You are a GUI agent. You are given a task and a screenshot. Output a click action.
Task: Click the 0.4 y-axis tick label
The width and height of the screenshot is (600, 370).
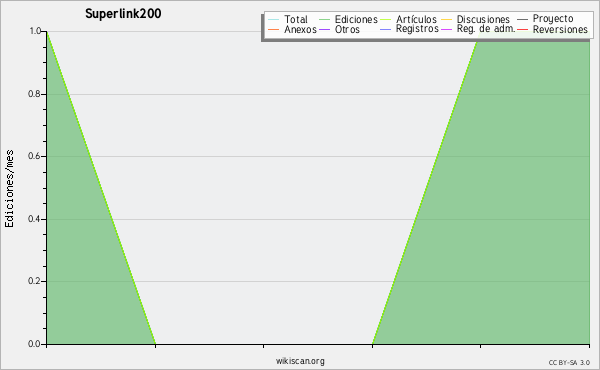click(34, 219)
